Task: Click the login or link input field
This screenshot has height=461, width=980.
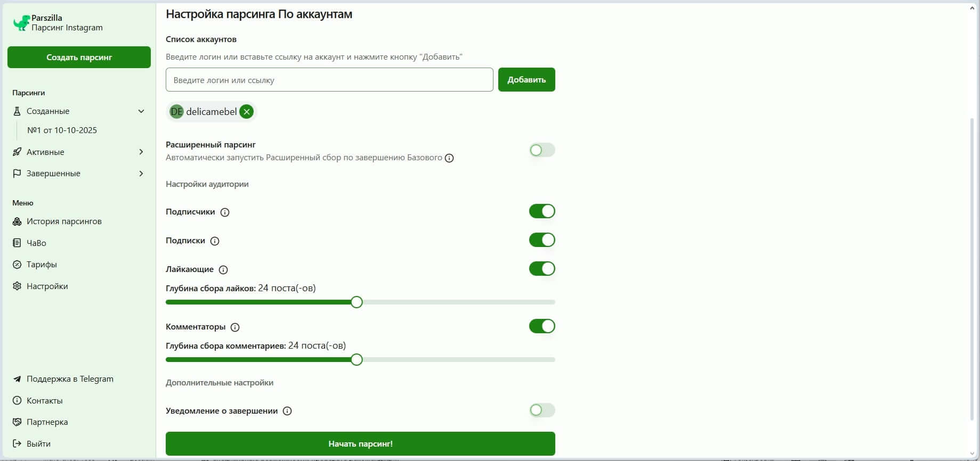Action: tap(329, 80)
